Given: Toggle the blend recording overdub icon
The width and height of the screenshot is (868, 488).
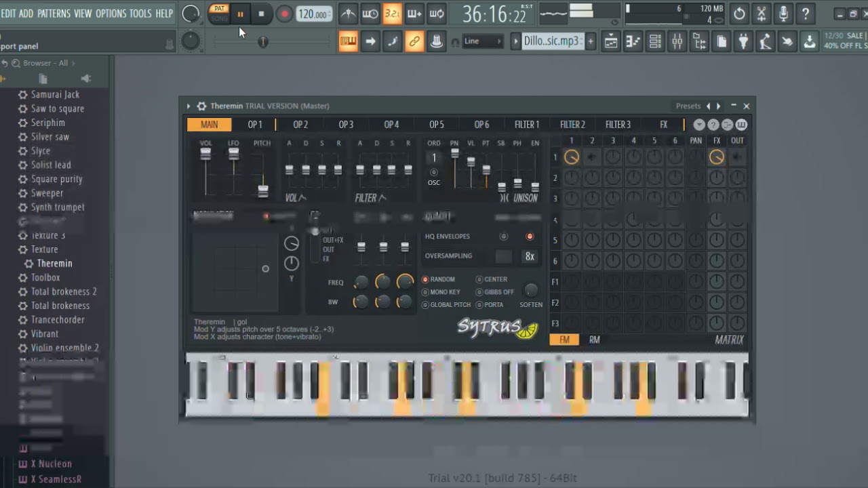Looking at the screenshot, I should click(414, 14).
